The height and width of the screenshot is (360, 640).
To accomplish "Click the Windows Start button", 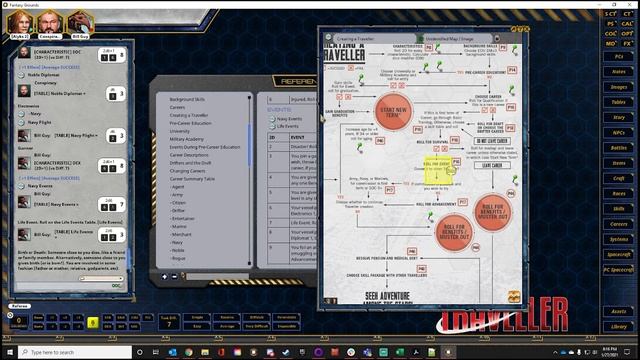I will point(10,352).
